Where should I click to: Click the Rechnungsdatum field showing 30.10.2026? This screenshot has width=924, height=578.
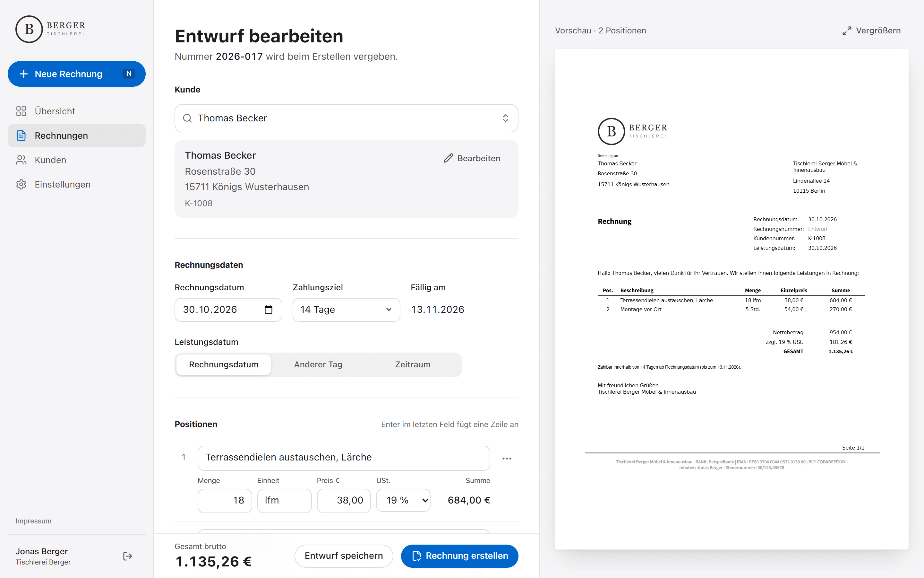point(228,310)
